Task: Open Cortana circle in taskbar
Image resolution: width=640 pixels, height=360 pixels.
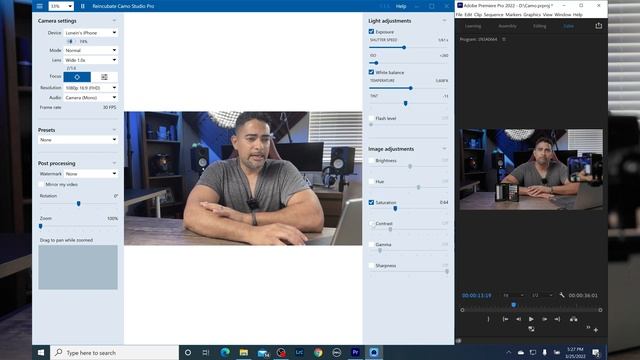Action: (x=188, y=352)
